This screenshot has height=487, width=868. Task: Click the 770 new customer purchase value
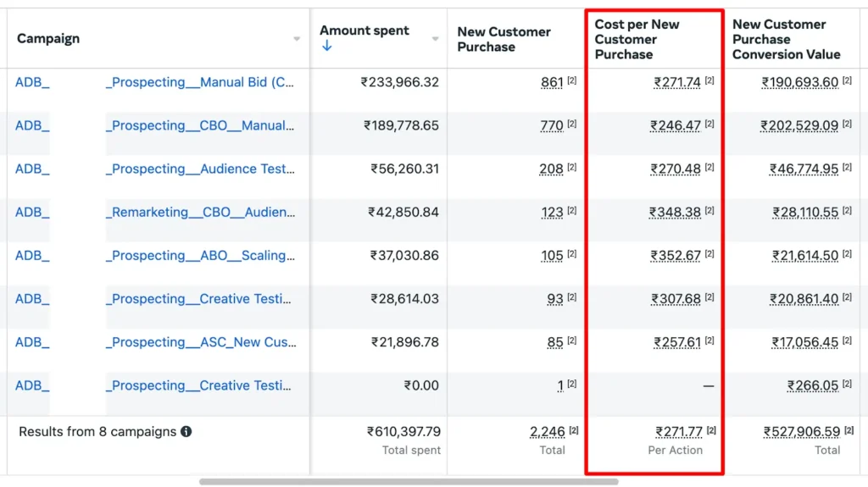coord(551,125)
